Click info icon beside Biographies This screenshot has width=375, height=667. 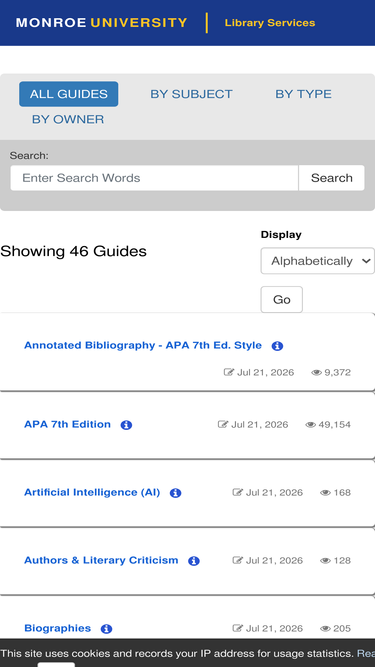point(106,629)
